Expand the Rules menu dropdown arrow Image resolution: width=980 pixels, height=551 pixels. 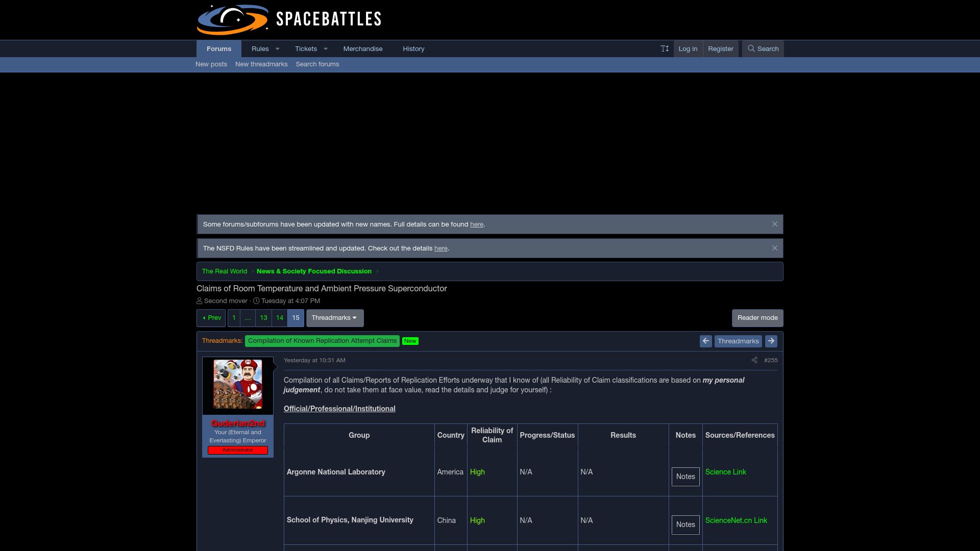[x=278, y=48]
